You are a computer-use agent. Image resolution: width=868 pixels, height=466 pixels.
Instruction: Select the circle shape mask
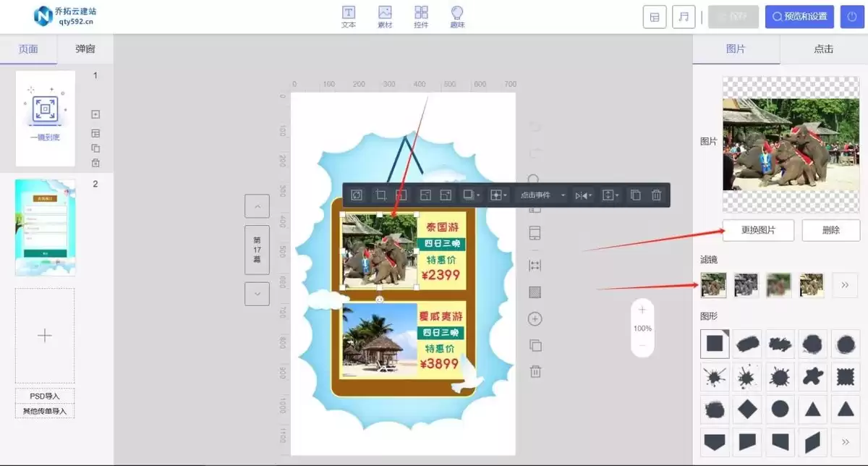click(780, 409)
